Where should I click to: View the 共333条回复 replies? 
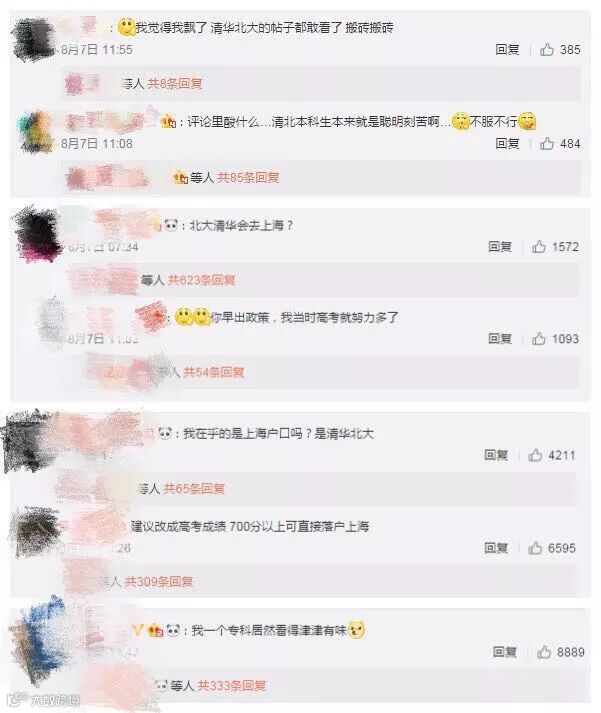click(231, 685)
